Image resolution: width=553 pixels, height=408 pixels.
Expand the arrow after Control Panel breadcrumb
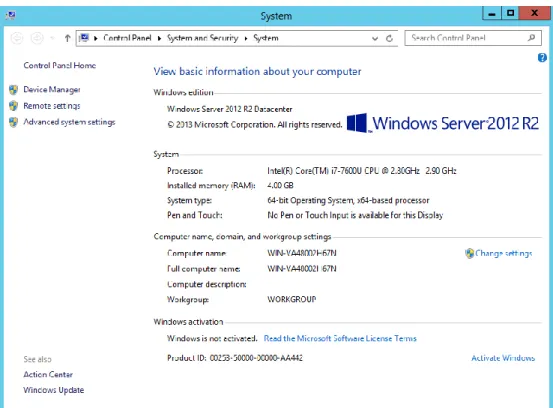pyautogui.click(x=159, y=38)
